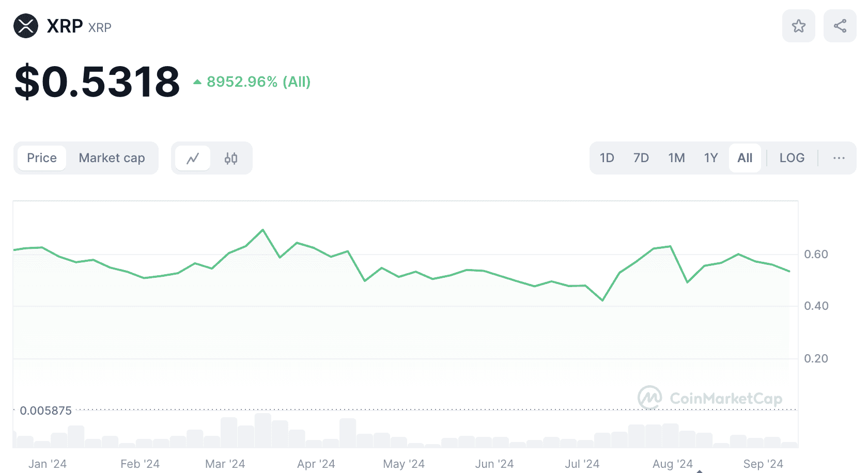
Task: Click the 0.40 axis label
Action: (x=816, y=306)
